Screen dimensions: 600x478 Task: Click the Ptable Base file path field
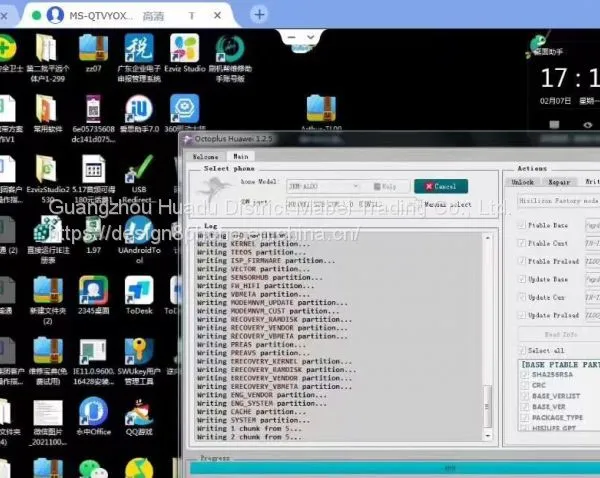tap(593, 225)
